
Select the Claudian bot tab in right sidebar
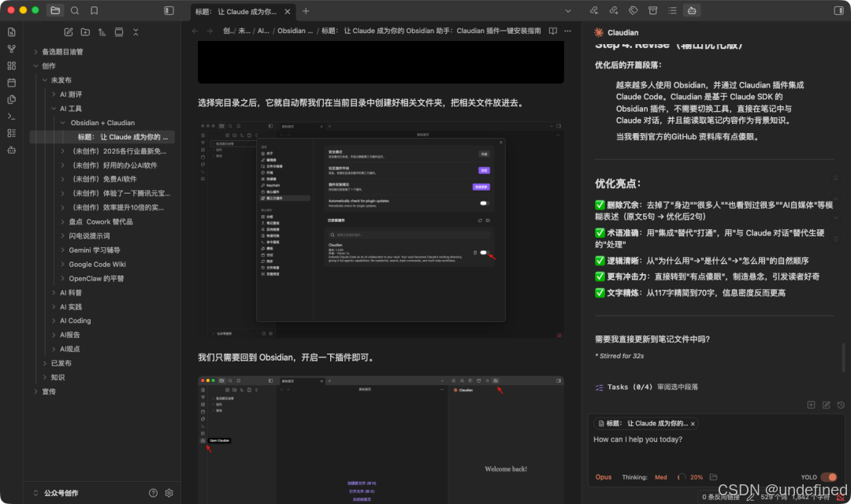(x=692, y=10)
